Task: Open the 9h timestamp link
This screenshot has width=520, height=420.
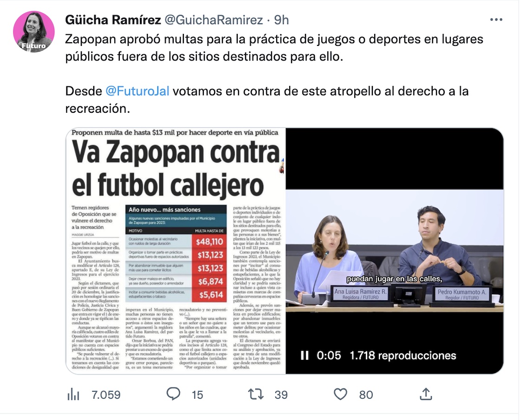Action: pyautogui.click(x=281, y=20)
